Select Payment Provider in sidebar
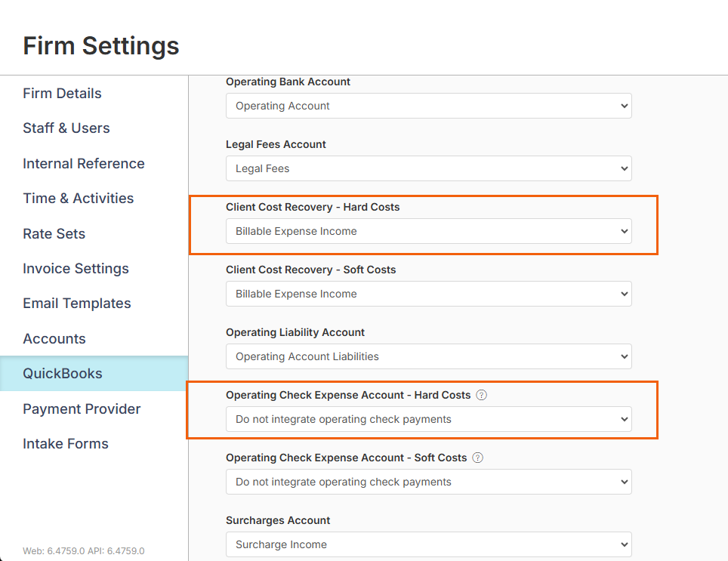The height and width of the screenshot is (561, 728). click(x=82, y=408)
